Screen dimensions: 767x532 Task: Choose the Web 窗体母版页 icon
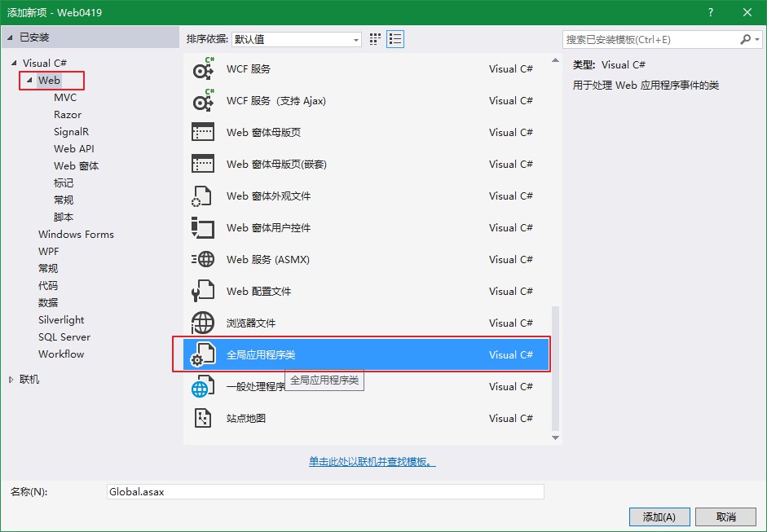[x=202, y=133]
